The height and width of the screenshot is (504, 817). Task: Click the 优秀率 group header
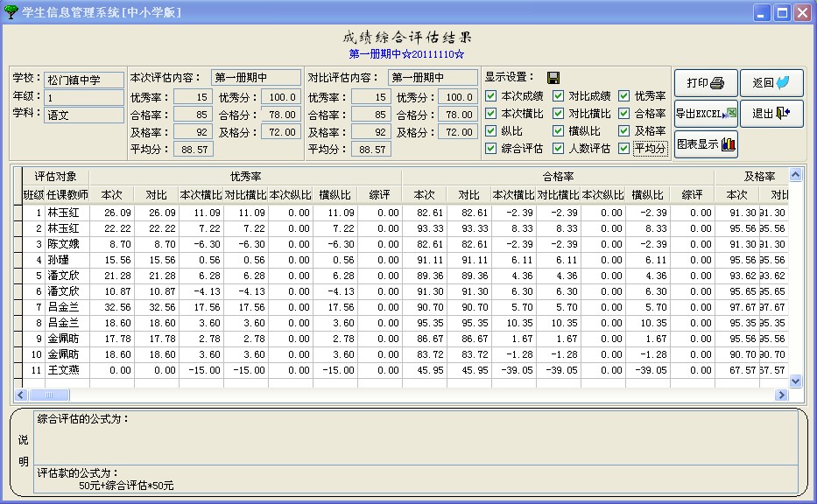(245, 177)
